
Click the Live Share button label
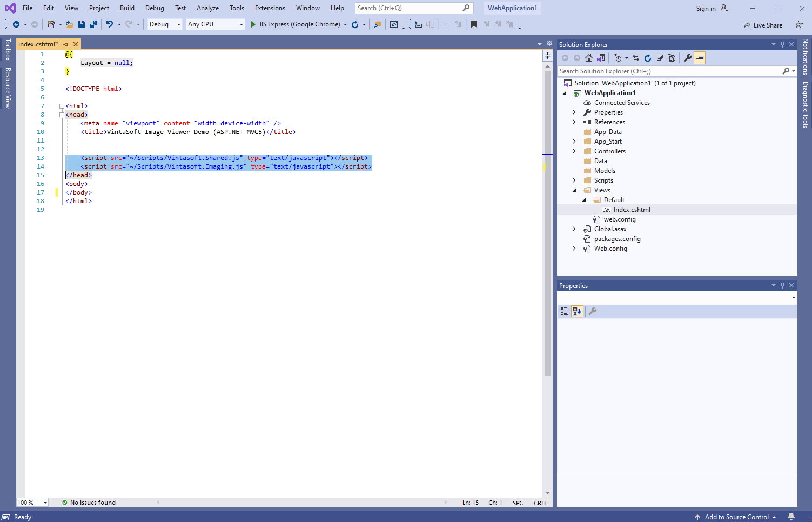[x=768, y=25]
